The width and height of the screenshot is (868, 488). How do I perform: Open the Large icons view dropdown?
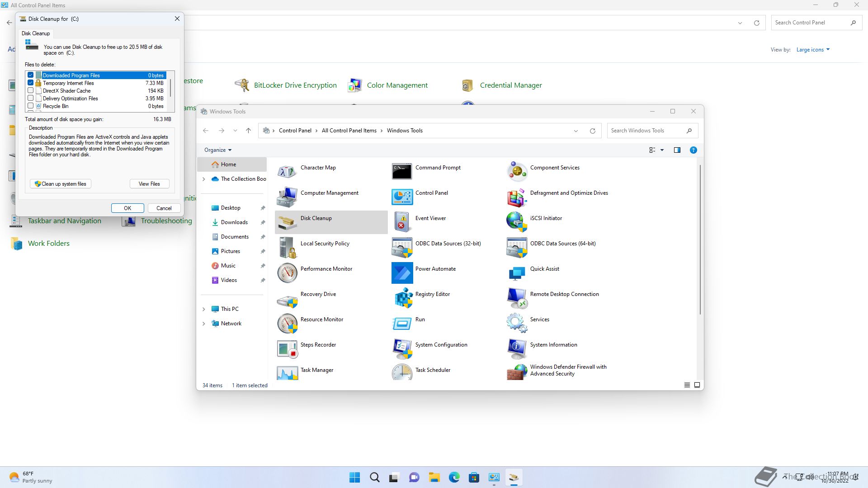click(813, 50)
